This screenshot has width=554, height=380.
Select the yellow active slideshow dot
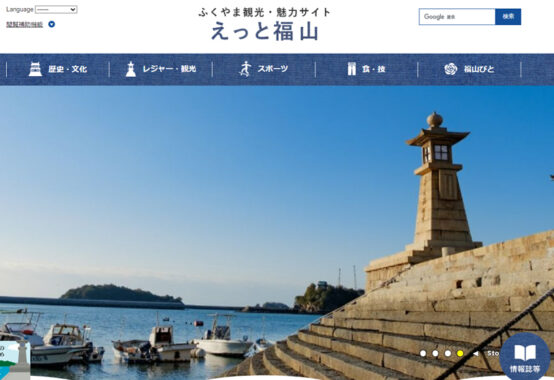tap(460, 354)
